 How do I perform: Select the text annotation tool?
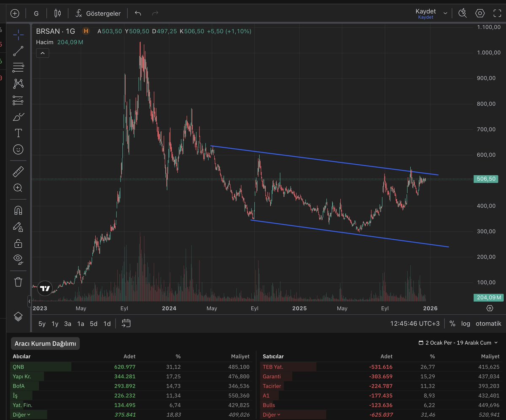[18, 133]
